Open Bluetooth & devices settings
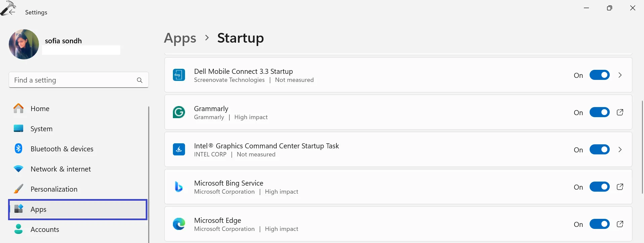Viewport: 644px width, 243px height. tap(62, 149)
